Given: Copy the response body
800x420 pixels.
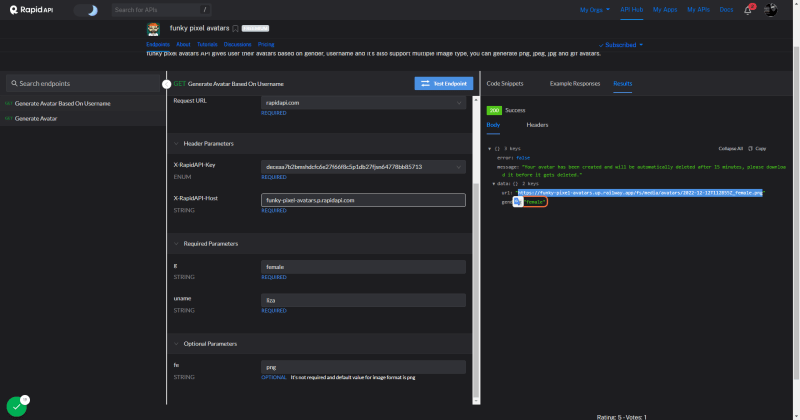Looking at the screenshot, I should click(757, 149).
